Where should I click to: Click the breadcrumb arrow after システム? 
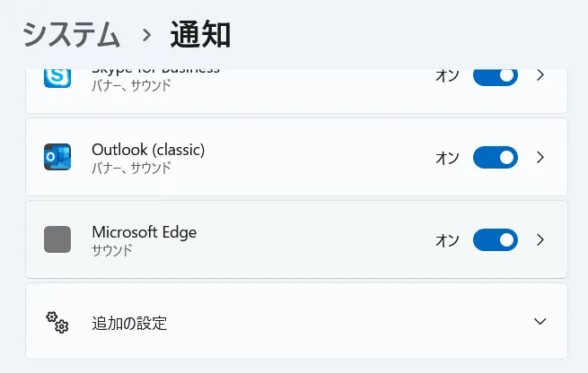(x=146, y=36)
